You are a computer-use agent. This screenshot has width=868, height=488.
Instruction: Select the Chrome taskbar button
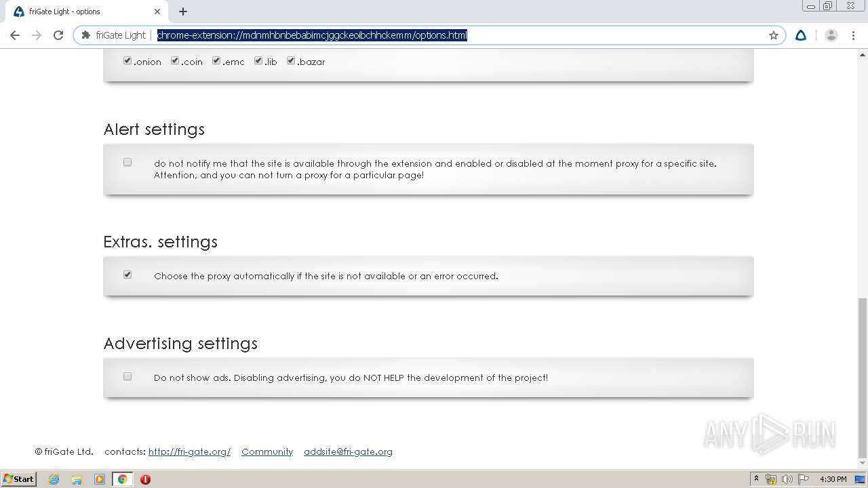pyautogui.click(x=122, y=479)
